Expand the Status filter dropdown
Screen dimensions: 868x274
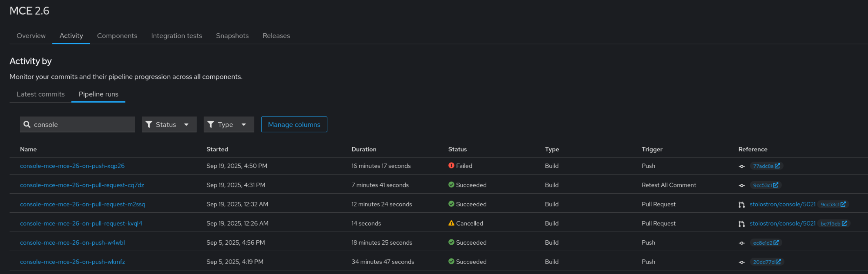coord(186,125)
